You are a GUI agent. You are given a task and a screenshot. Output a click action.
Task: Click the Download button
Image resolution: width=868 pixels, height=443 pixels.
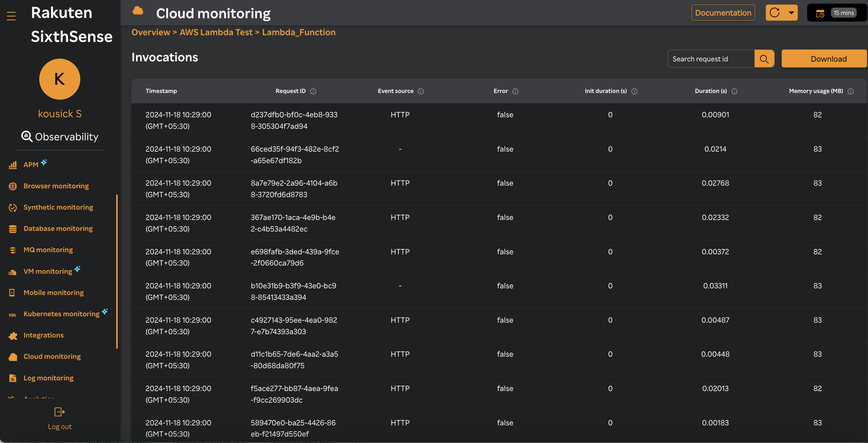[x=824, y=59]
